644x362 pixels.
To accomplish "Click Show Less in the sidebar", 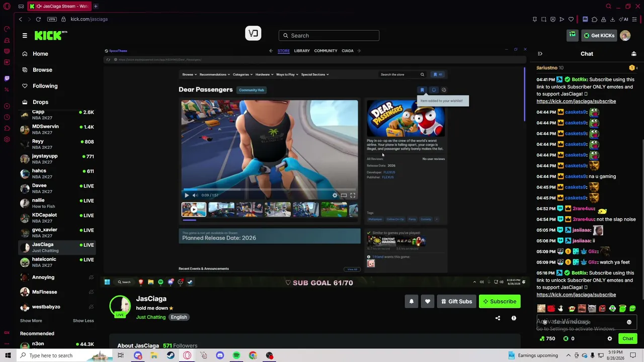I will tap(83, 321).
